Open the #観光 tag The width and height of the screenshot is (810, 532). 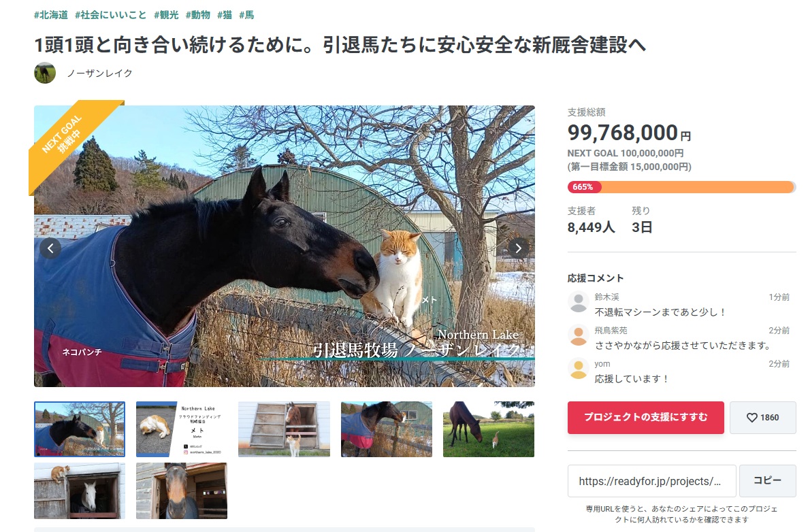pyautogui.click(x=166, y=15)
